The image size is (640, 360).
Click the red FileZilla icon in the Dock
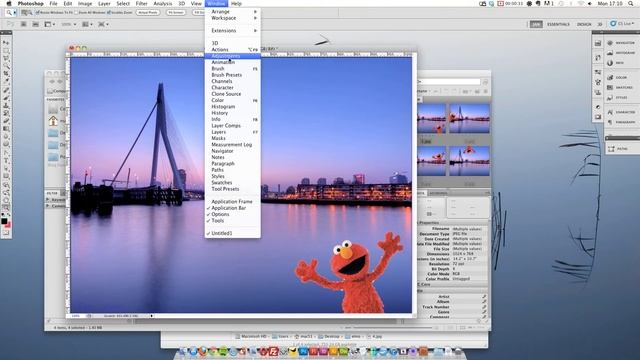pyautogui.click(x=273, y=351)
